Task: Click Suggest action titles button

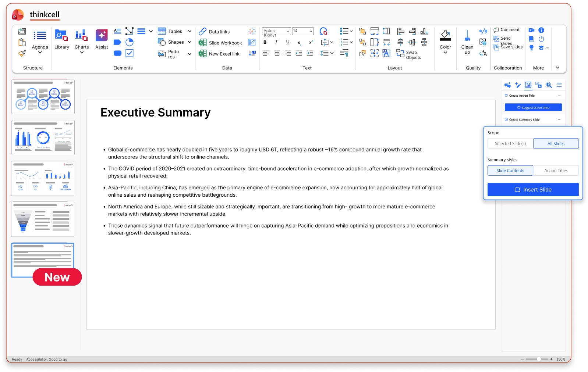Action: [533, 107]
